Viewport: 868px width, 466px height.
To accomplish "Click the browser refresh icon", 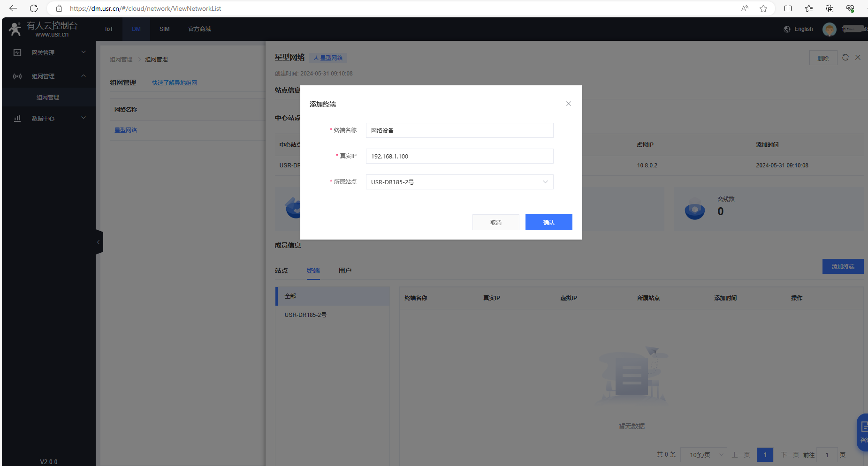I will 34,8.
